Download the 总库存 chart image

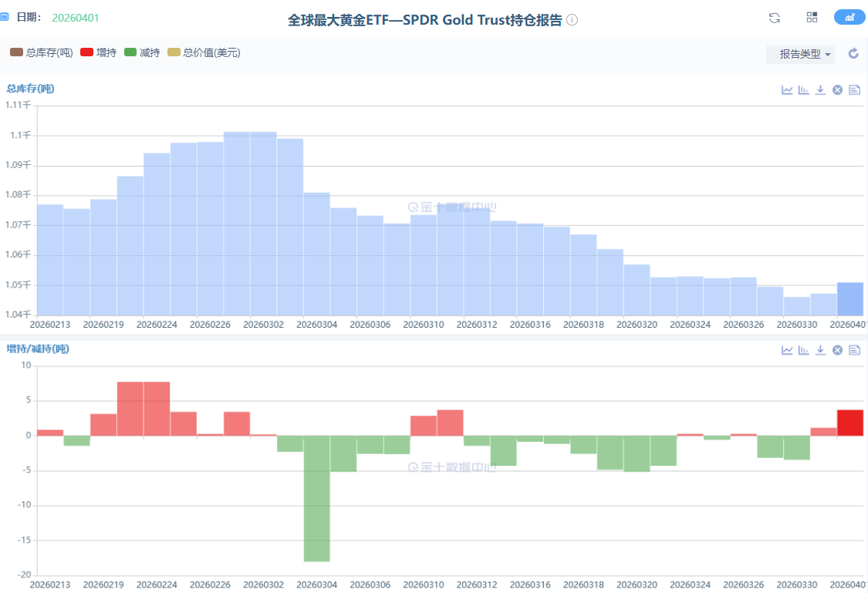click(820, 90)
